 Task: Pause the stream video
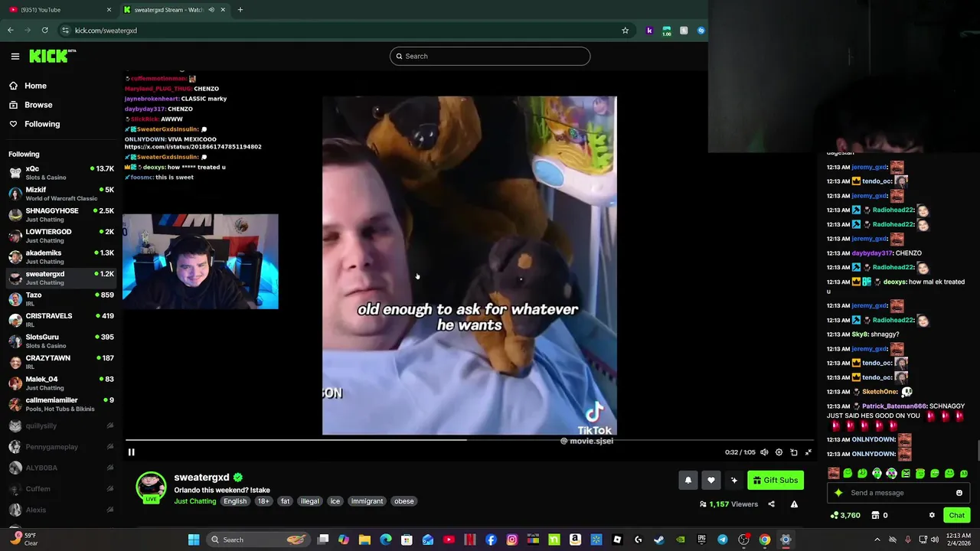[131, 452]
